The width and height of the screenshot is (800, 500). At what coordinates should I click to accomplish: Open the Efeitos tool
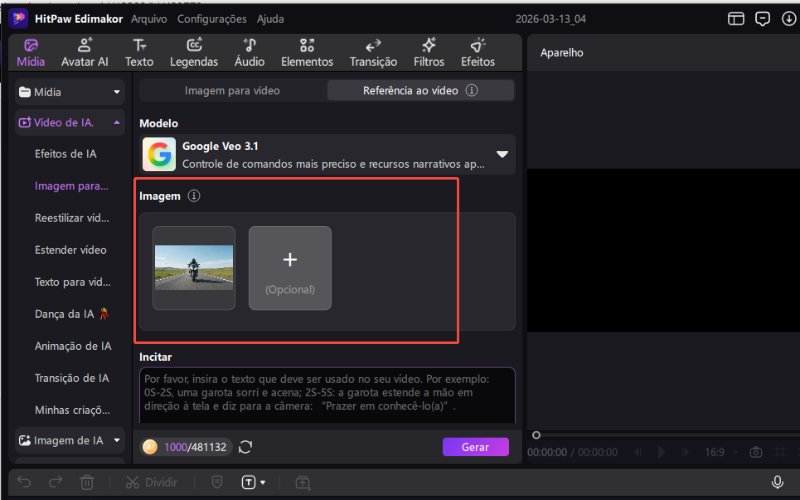[x=478, y=53]
